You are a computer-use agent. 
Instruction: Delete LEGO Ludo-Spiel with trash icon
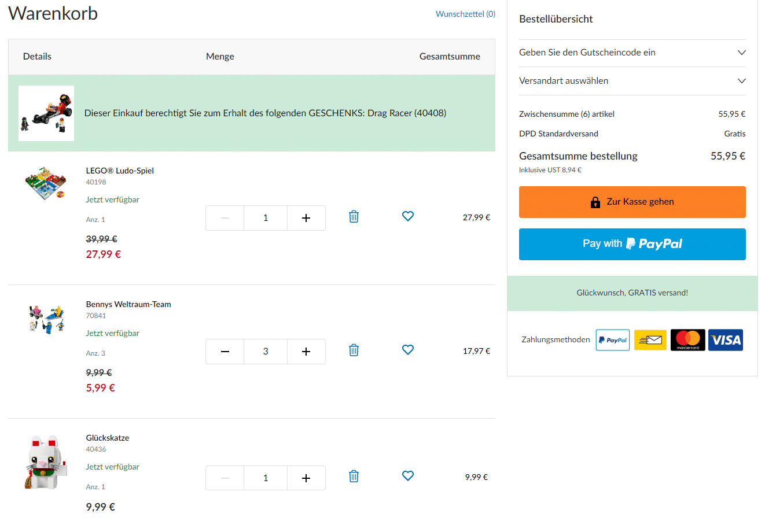(x=354, y=217)
